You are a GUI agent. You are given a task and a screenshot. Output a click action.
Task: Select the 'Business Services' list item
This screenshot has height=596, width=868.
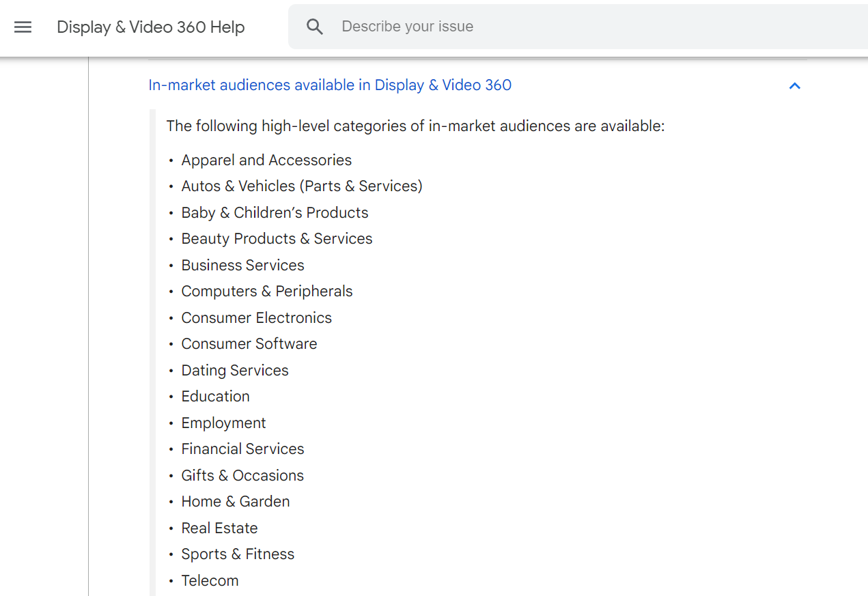pyautogui.click(x=242, y=266)
